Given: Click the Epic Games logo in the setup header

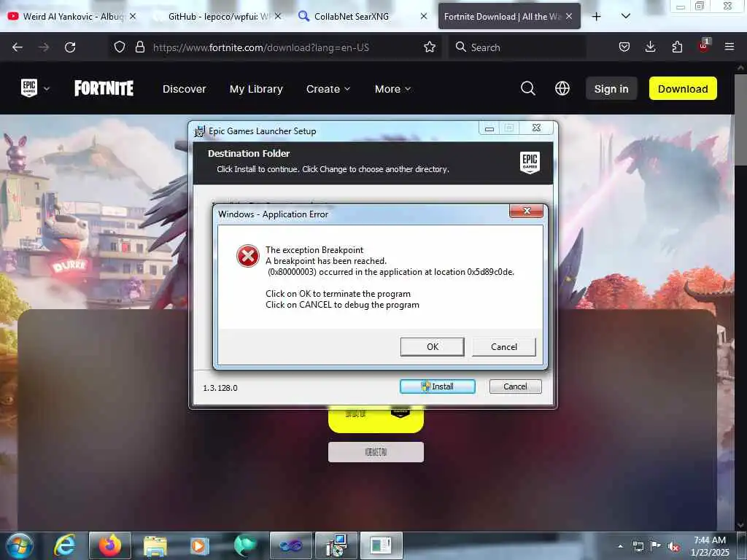Looking at the screenshot, I should [530, 163].
